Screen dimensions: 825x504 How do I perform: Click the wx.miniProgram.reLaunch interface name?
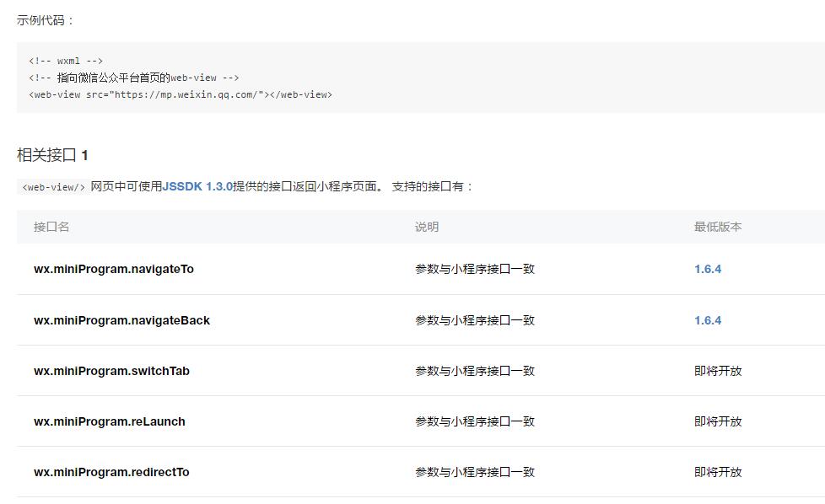point(110,421)
